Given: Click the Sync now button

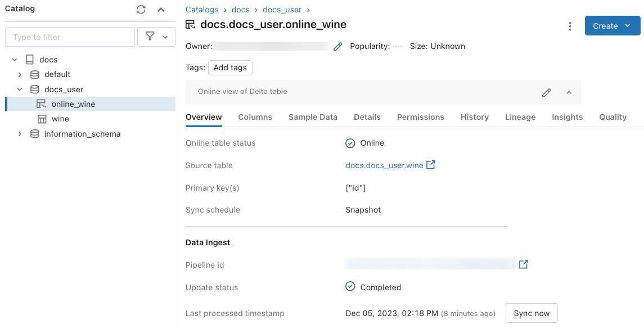Looking at the screenshot, I should pyautogui.click(x=532, y=313).
